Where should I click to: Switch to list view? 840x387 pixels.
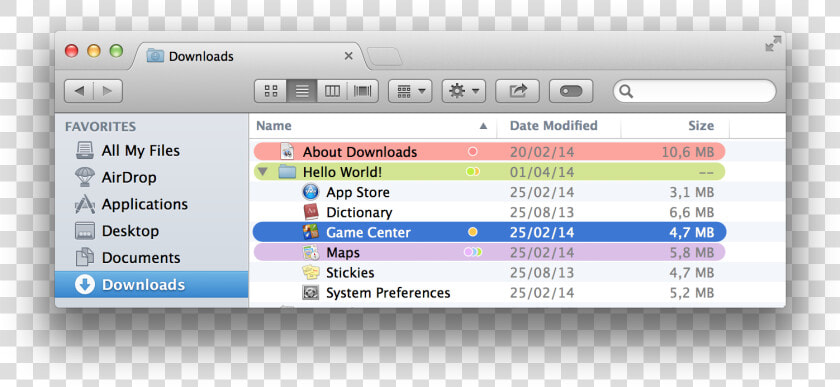click(x=302, y=91)
